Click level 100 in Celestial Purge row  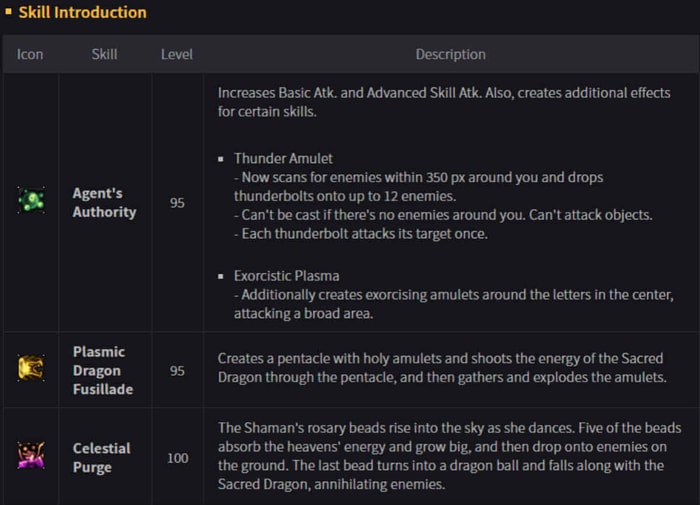178,458
